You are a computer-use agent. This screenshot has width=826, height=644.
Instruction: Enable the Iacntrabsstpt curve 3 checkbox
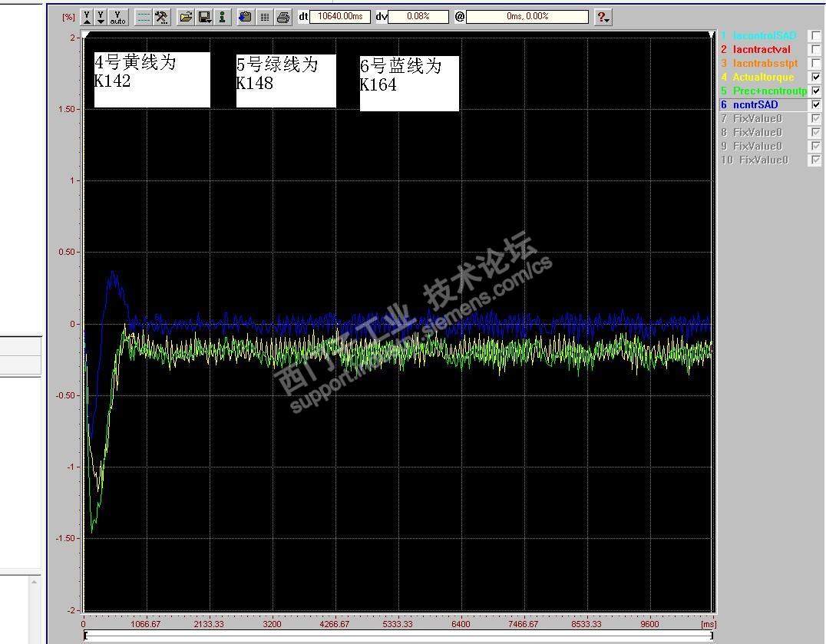coord(816,63)
